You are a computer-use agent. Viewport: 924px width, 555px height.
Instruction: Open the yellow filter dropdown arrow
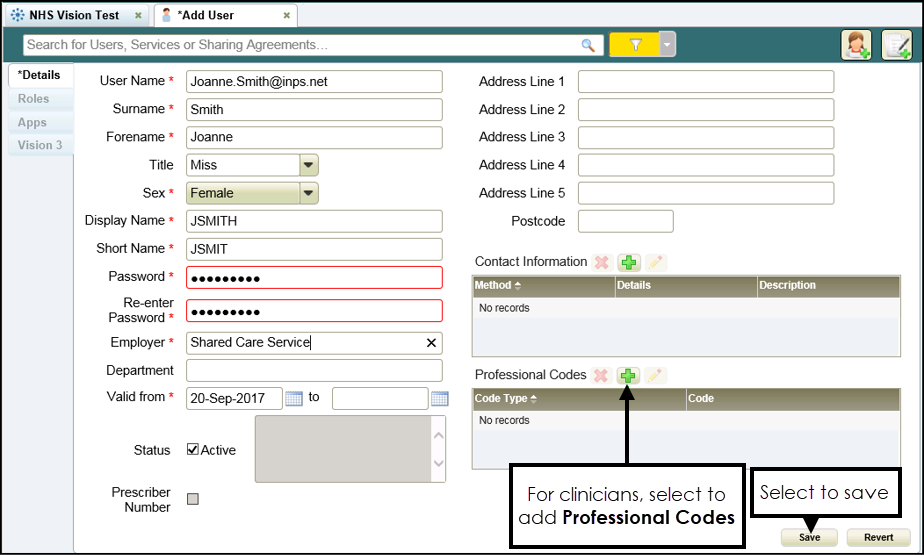(667, 45)
